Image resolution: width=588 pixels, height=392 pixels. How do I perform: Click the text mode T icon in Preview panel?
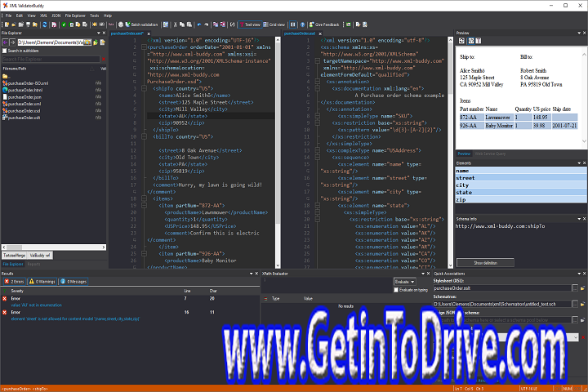point(478,41)
